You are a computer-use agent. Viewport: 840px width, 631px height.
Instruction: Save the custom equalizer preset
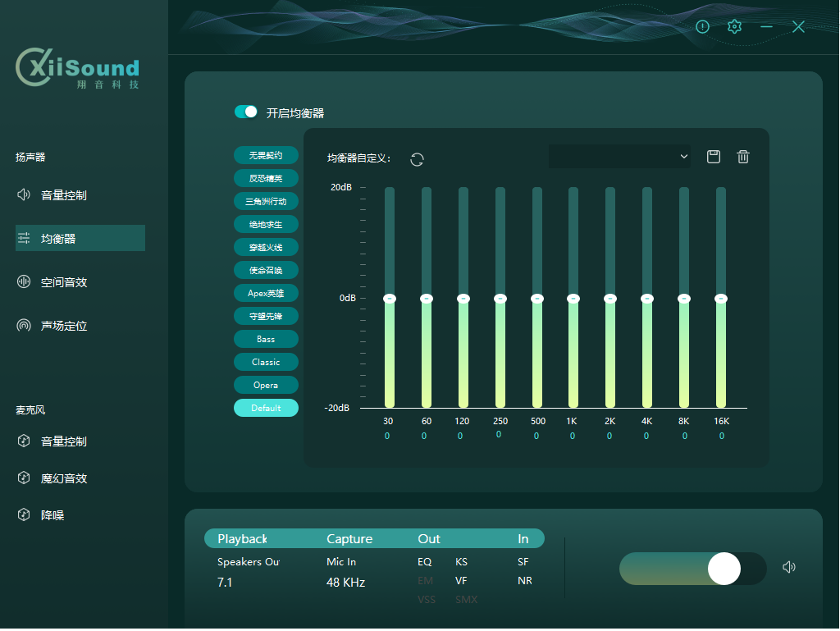click(x=714, y=157)
